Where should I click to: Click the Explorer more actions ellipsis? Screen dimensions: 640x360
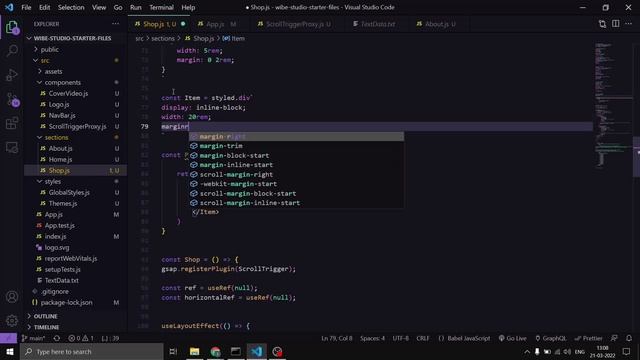pos(116,24)
